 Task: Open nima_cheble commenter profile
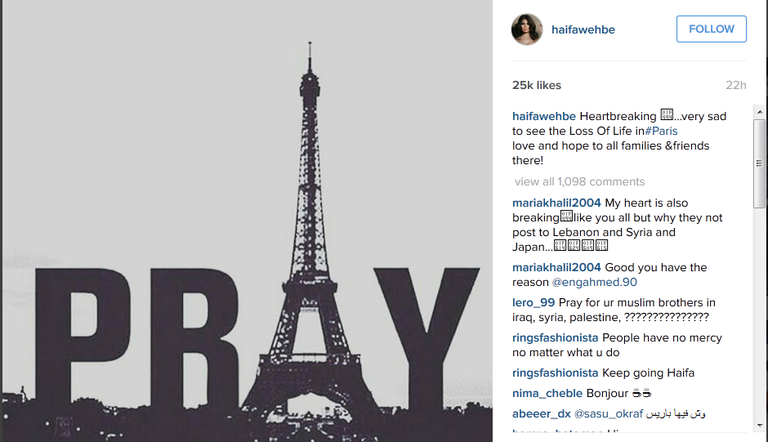pyautogui.click(x=547, y=393)
